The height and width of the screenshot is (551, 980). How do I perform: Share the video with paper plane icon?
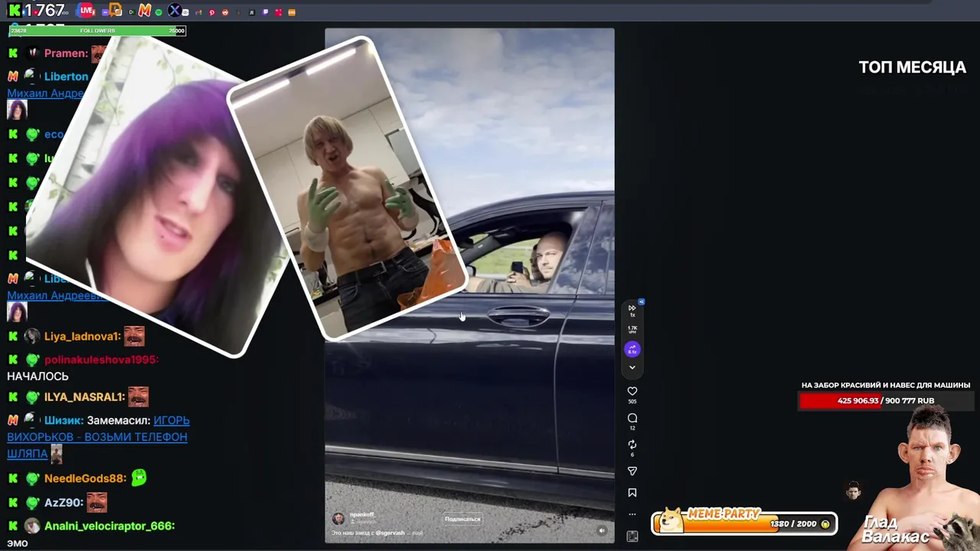(x=632, y=471)
